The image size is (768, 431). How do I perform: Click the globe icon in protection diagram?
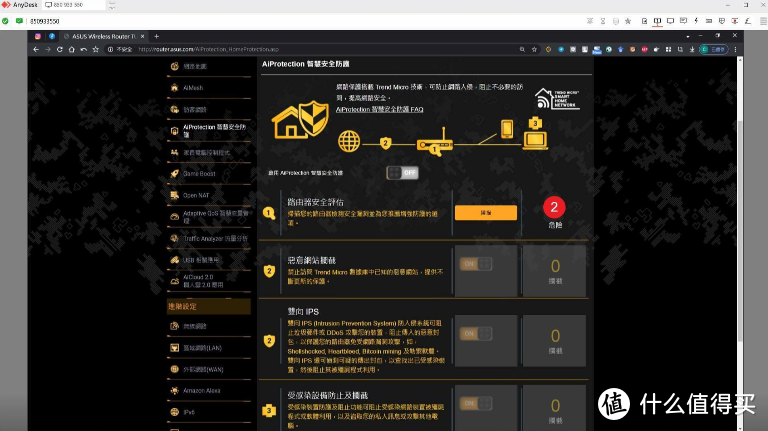(349, 142)
